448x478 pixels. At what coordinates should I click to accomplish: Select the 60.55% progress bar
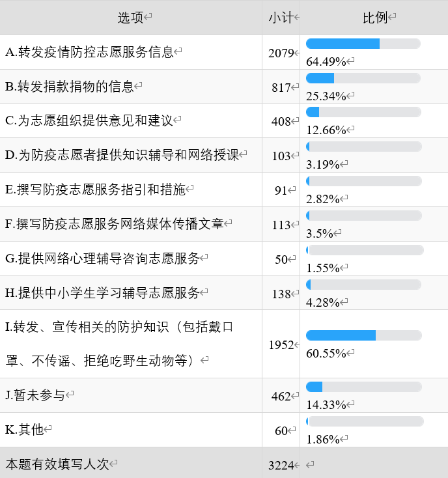coord(364,335)
